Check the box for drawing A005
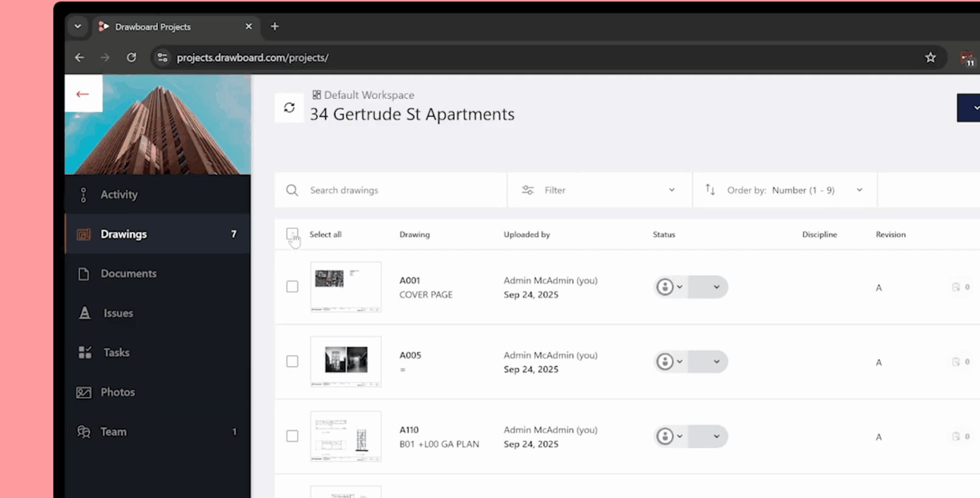The height and width of the screenshot is (498, 980). click(292, 361)
